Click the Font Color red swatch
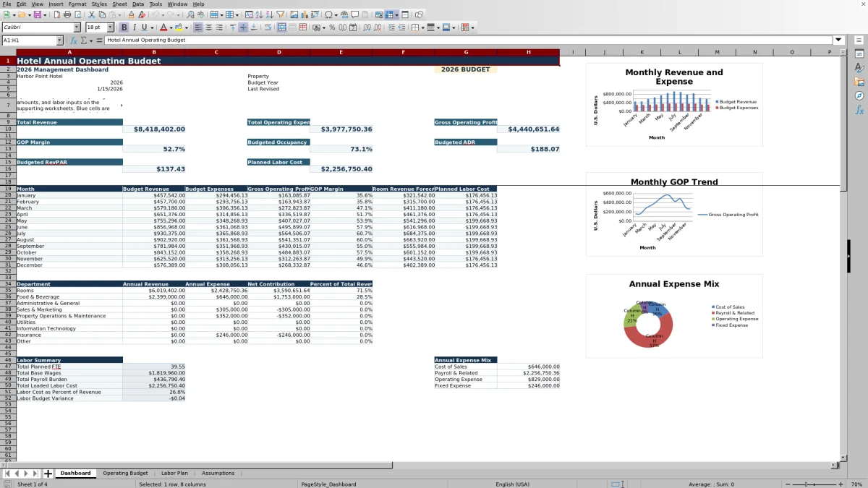Screen dimensions: 868x488 coord(163,27)
